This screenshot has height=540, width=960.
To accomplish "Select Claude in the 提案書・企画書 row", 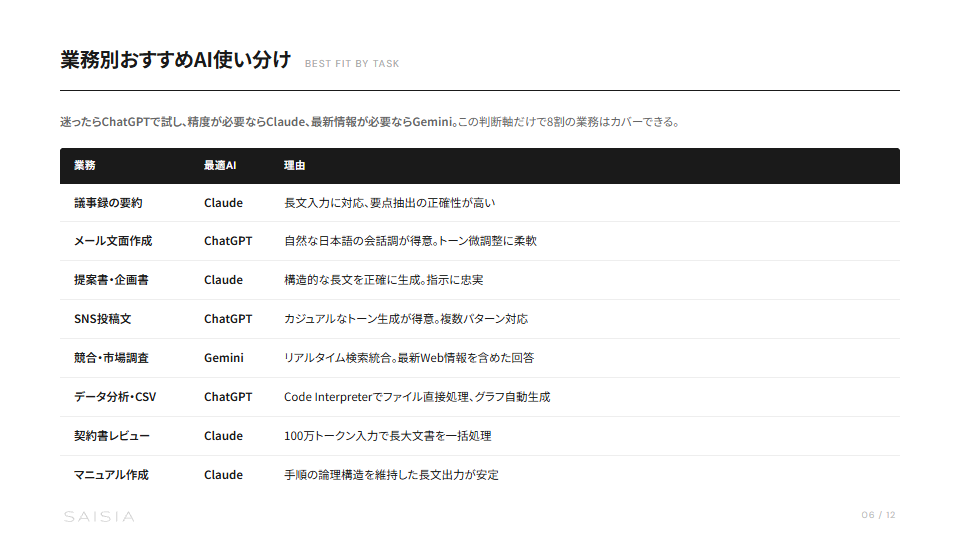I will point(223,280).
